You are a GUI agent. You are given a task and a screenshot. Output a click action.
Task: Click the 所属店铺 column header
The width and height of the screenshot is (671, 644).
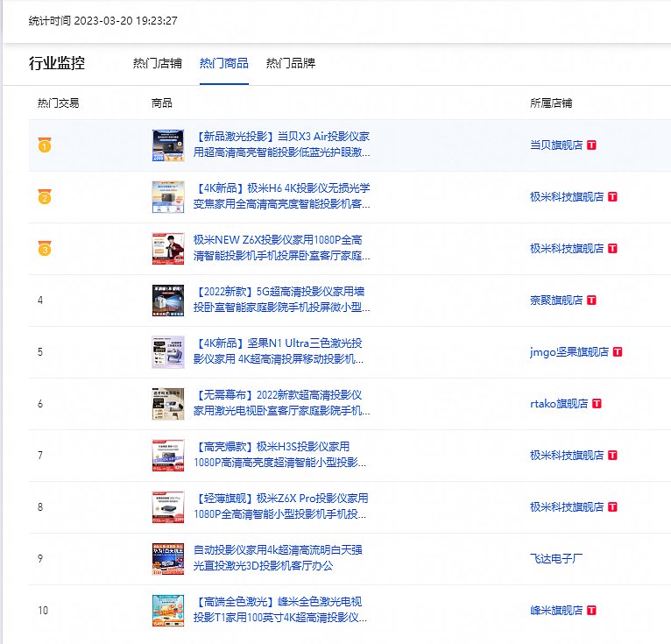(551, 103)
